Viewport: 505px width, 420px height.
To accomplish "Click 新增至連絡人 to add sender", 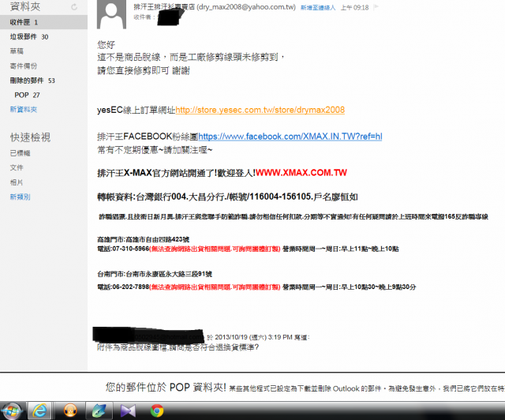I will [x=318, y=7].
